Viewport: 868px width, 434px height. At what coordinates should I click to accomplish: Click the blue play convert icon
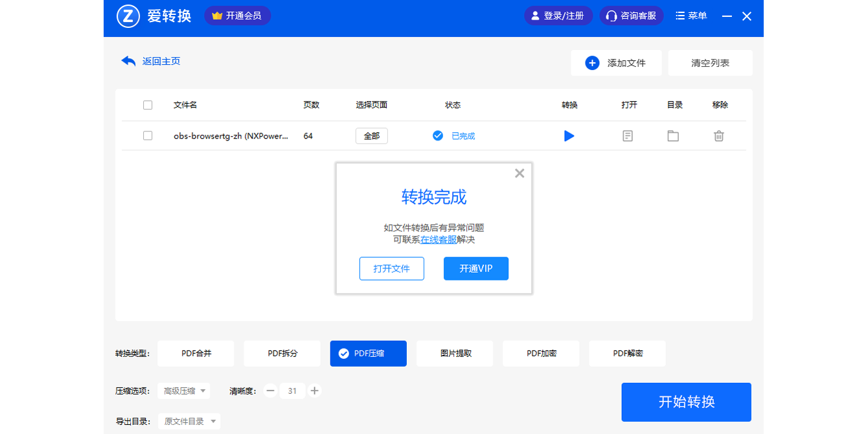pyautogui.click(x=569, y=136)
